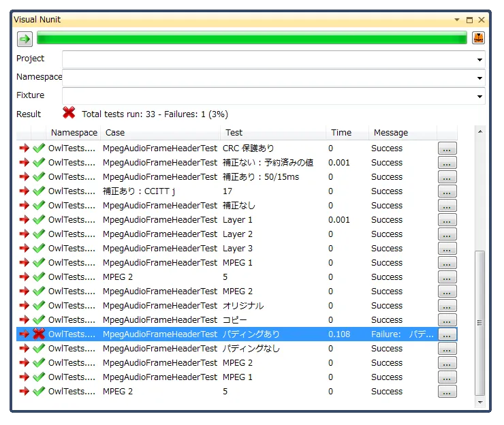
Task: Click run arrow for CCITT j row
Action: pos(24,191)
